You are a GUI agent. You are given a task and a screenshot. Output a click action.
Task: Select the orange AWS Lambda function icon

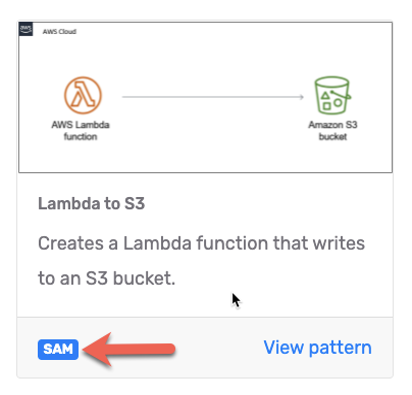[x=83, y=95]
